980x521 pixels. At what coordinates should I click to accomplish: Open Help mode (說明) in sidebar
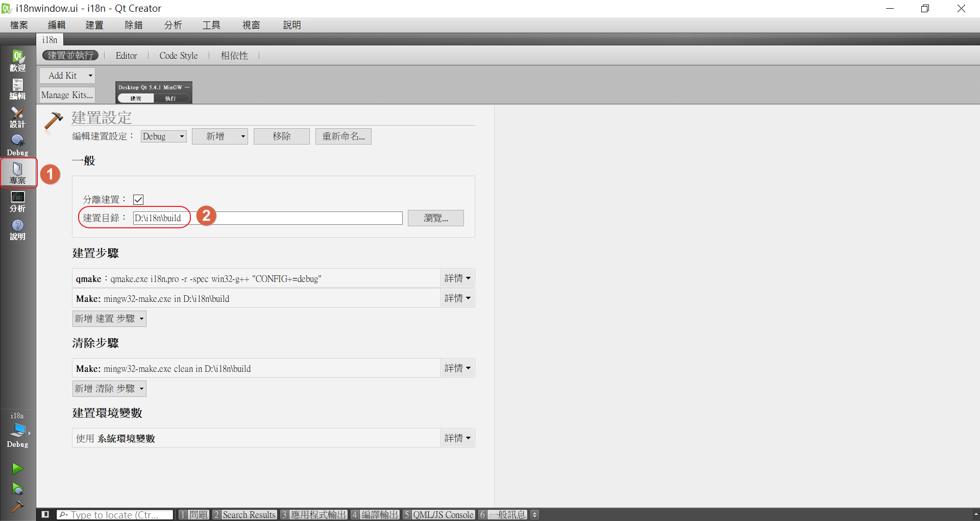click(17, 229)
